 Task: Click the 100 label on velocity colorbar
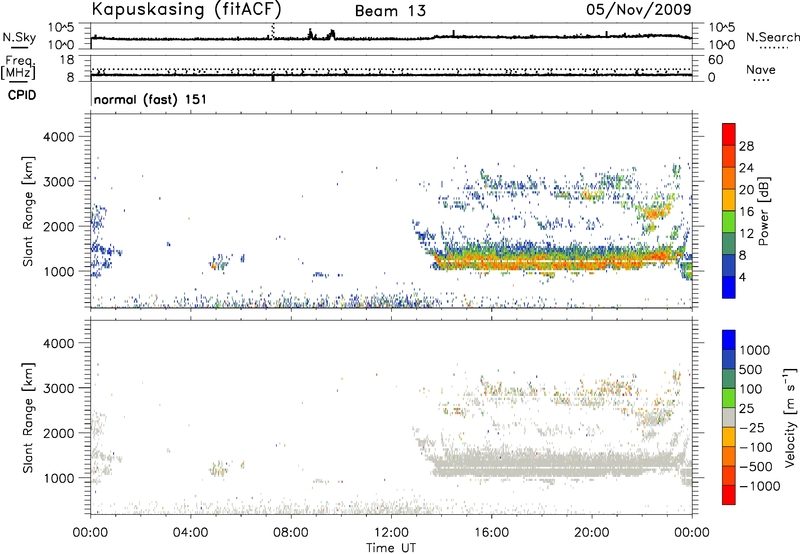[x=750, y=389]
